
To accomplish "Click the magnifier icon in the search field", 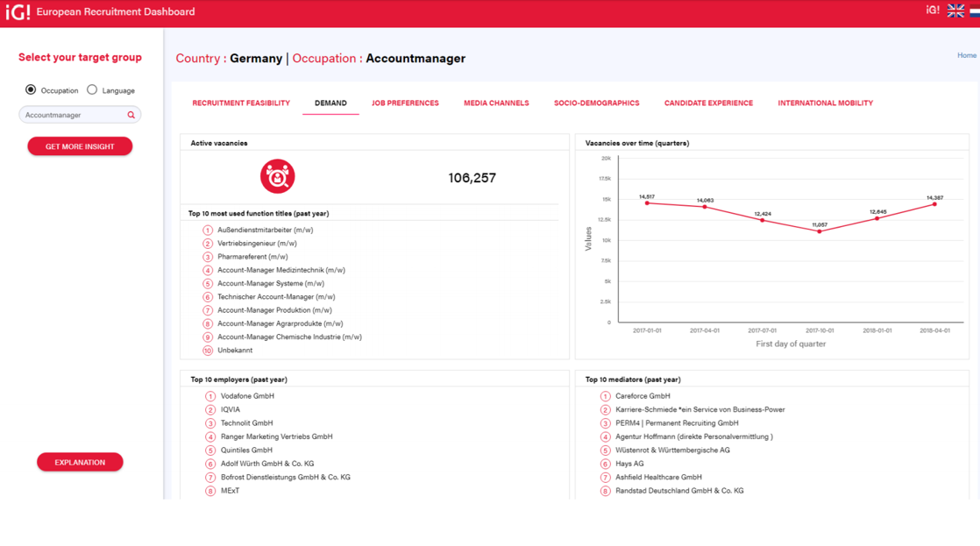I will click(131, 115).
